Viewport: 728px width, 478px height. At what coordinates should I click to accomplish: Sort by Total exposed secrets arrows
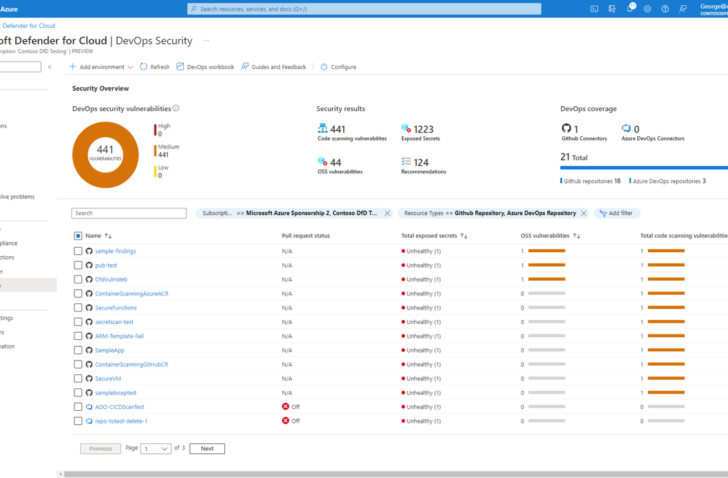[x=464, y=236]
